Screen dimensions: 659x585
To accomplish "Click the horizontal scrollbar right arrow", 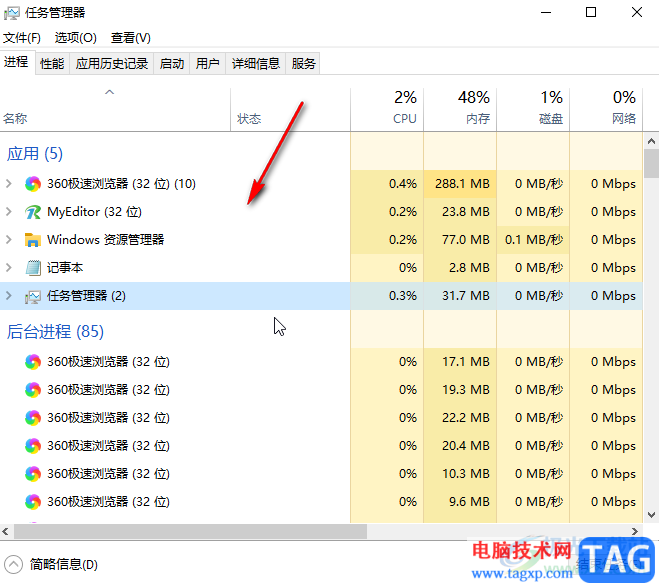I will [635, 532].
